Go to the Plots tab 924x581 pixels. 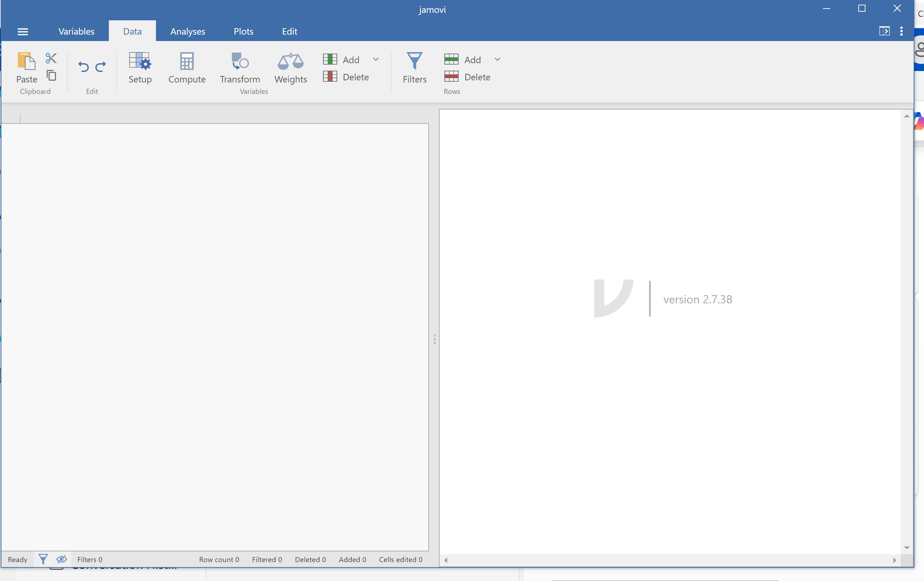point(244,31)
